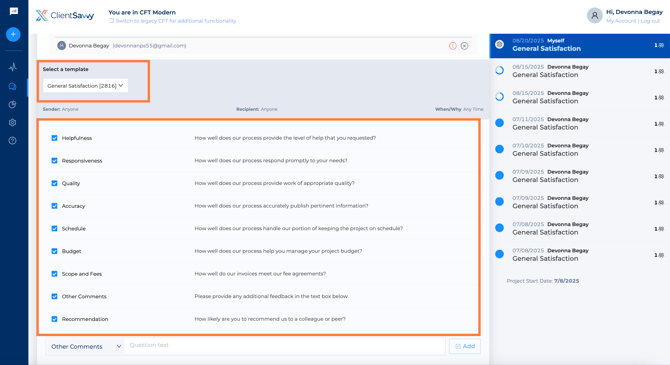Open the settings gear in sidebar

[x=12, y=123]
